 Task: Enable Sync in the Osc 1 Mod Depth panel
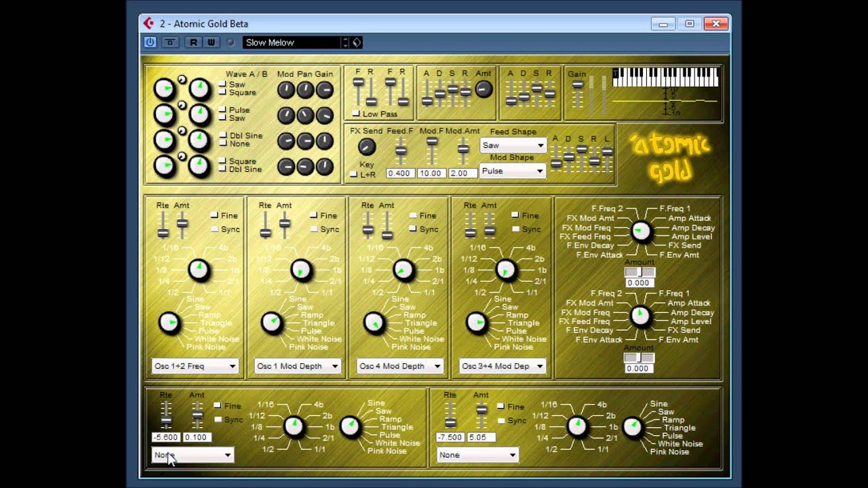coord(313,229)
